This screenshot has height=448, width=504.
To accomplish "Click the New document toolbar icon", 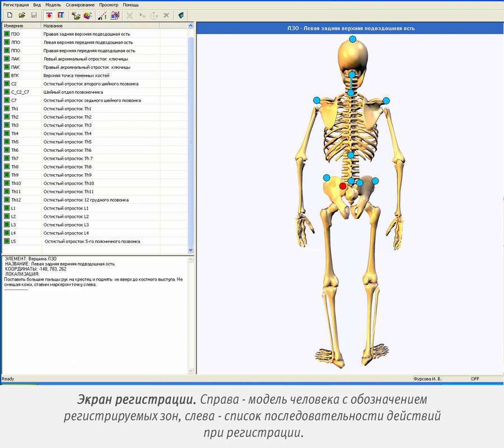I will click(x=10, y=15).
